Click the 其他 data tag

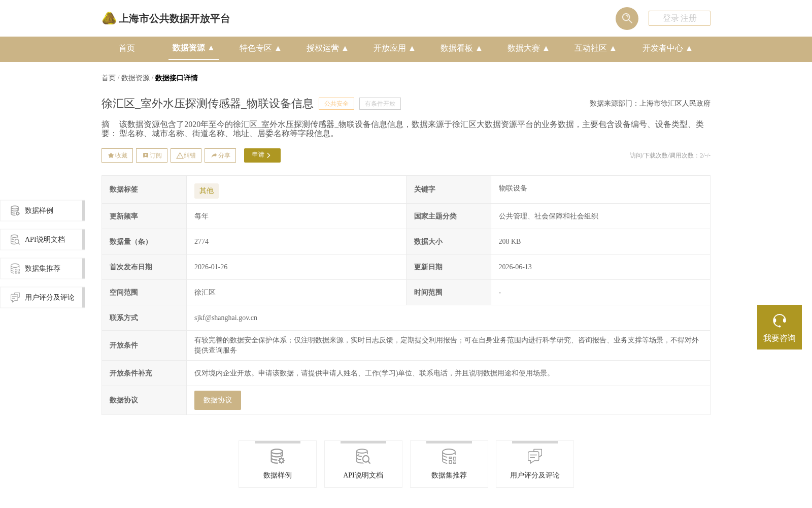(207, 191)
